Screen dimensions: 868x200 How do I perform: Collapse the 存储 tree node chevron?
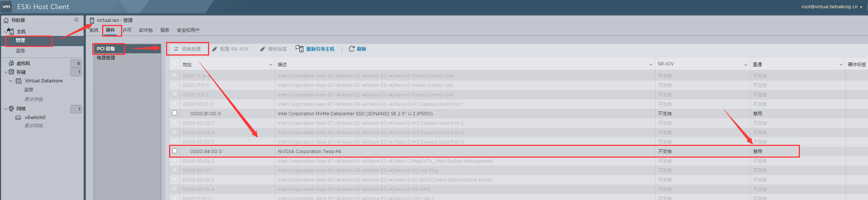click(6, 72)
